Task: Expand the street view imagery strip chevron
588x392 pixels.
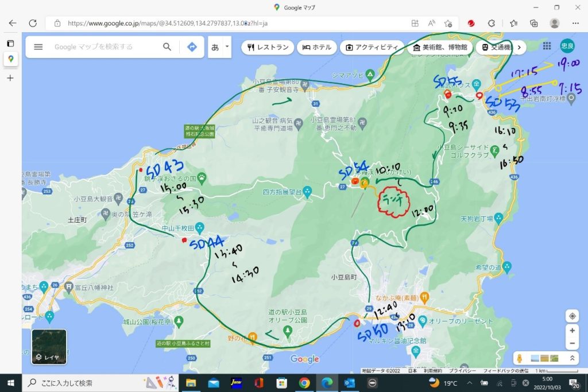Action: pyautogui.click(x=571, y=358)
